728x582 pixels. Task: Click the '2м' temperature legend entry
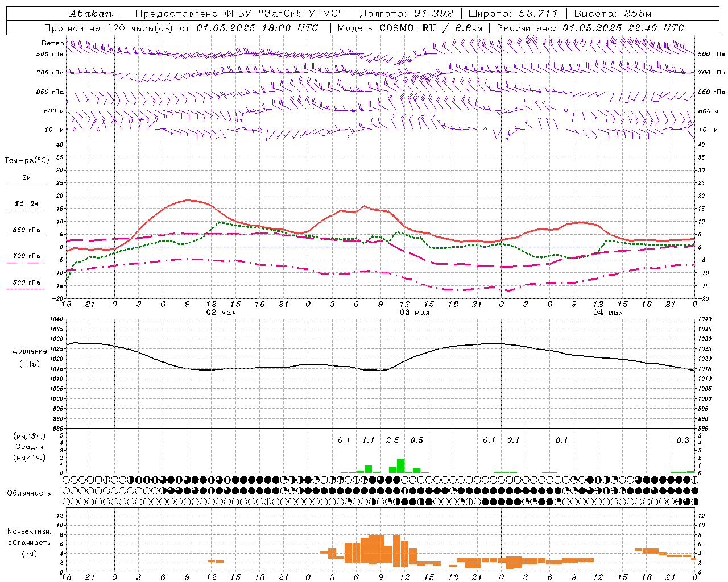[x=27, y=178]
